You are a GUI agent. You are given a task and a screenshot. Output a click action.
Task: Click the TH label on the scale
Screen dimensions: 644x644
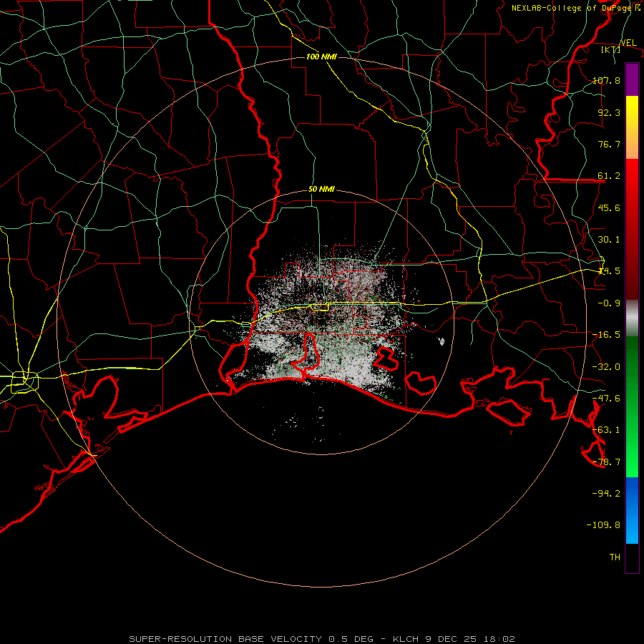(615, 557)
